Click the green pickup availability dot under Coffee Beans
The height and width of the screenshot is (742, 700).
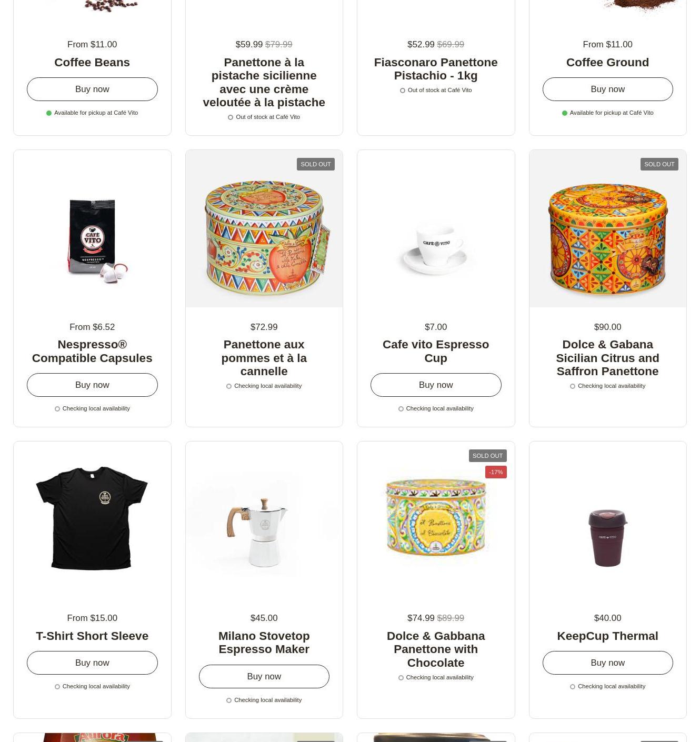tap(49, 113)
